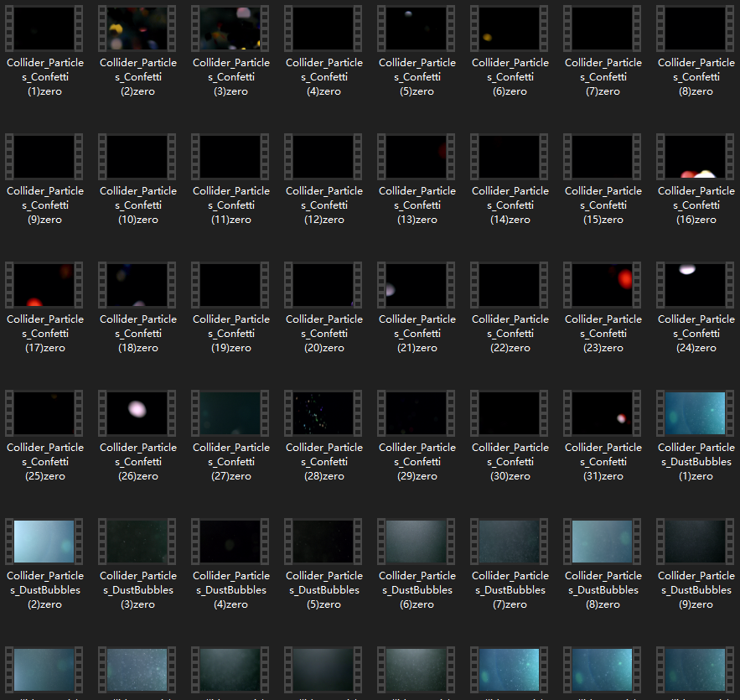
Task: Click the Confetti (18)zero video thumbnail
Action: click(137, 285)
